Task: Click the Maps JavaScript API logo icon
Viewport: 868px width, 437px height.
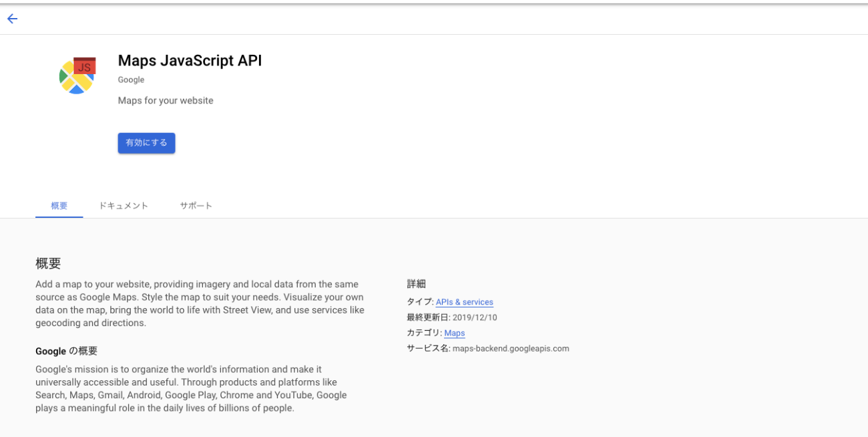Action: point(77,75)
